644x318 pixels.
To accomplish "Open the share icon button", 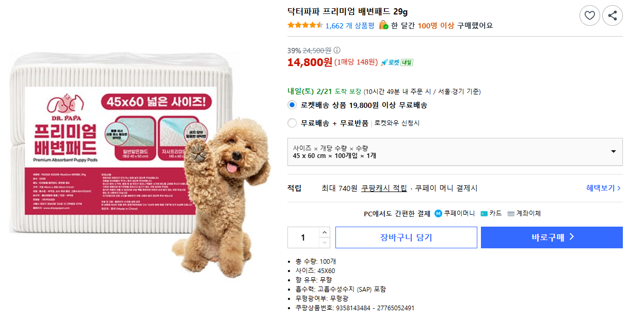I will pyautogui.click(x=613, y=15).
